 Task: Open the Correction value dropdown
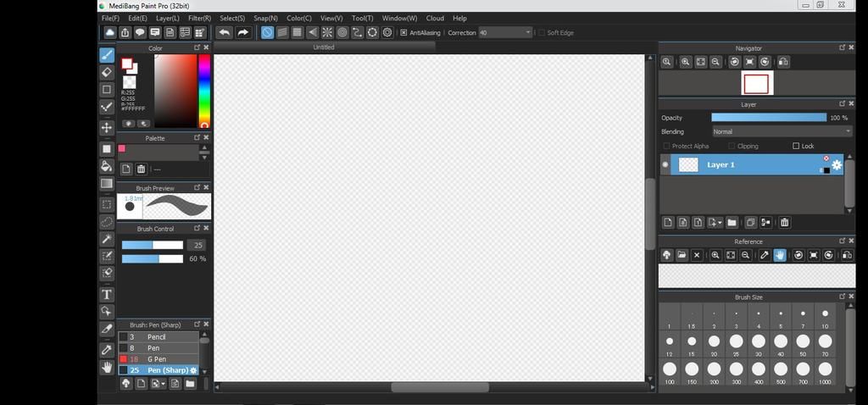(505, 33)
